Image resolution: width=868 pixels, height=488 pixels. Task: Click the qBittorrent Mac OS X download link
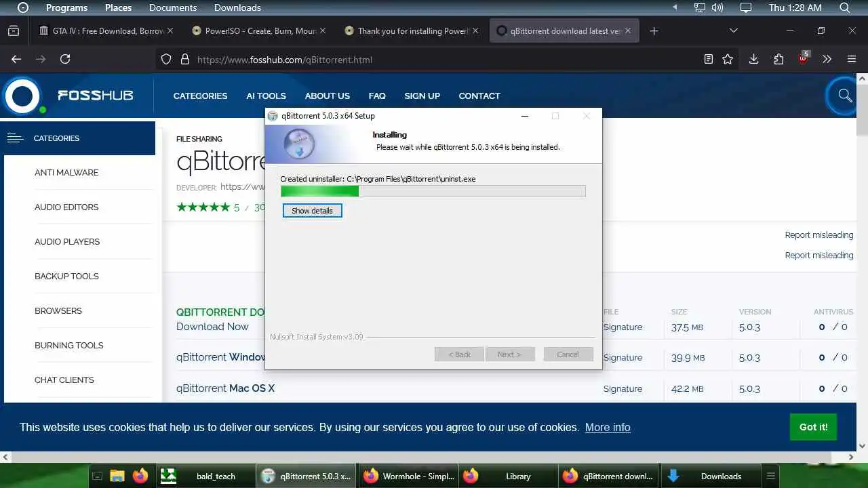[225, 388]
